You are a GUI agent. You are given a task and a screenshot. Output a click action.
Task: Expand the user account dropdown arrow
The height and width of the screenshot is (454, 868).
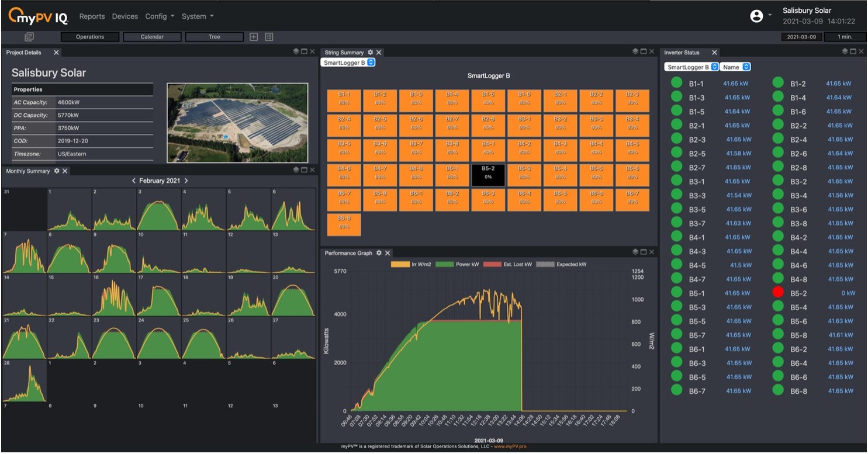(x=770, y=15)
